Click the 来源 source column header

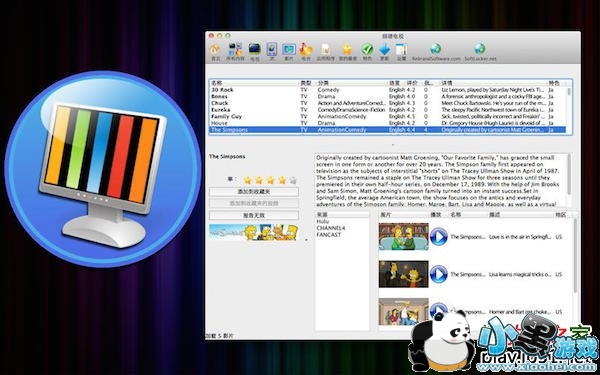342,215
